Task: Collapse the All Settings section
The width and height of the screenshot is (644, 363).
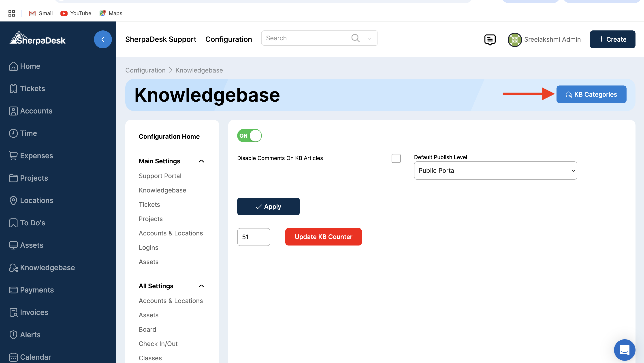Action: [x=201, y=286]
